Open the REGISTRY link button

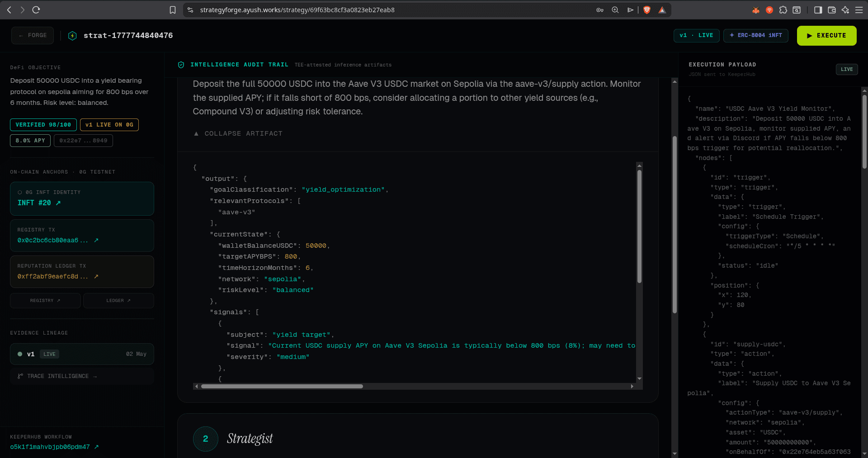point(45,301)
